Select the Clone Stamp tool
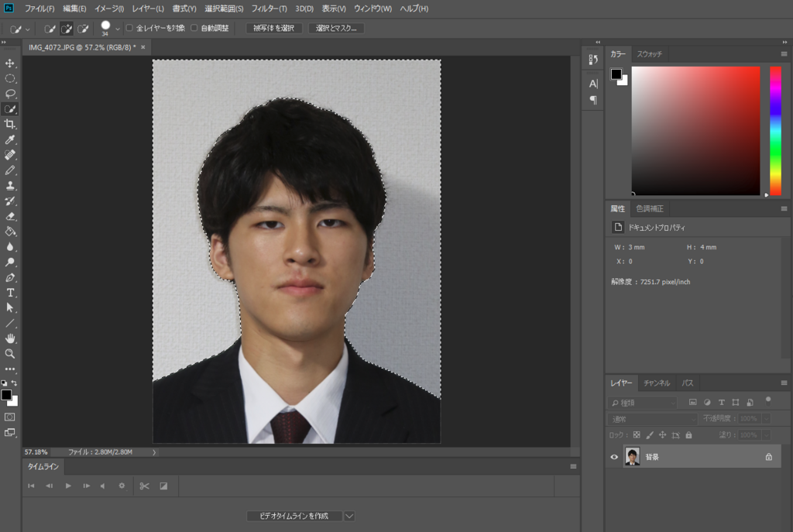The image size is (793, 532). [9, 186]
